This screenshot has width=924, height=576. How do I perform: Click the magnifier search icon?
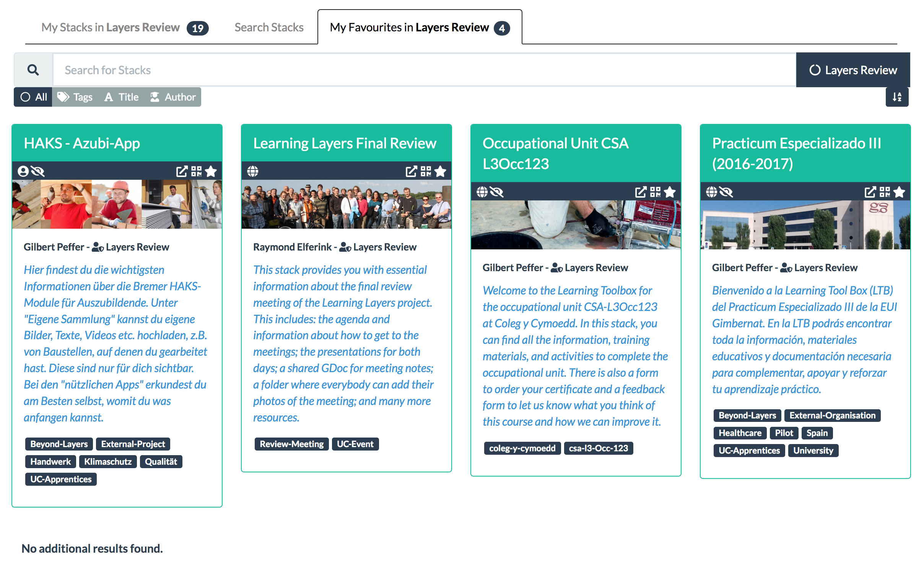coord(33,70)
